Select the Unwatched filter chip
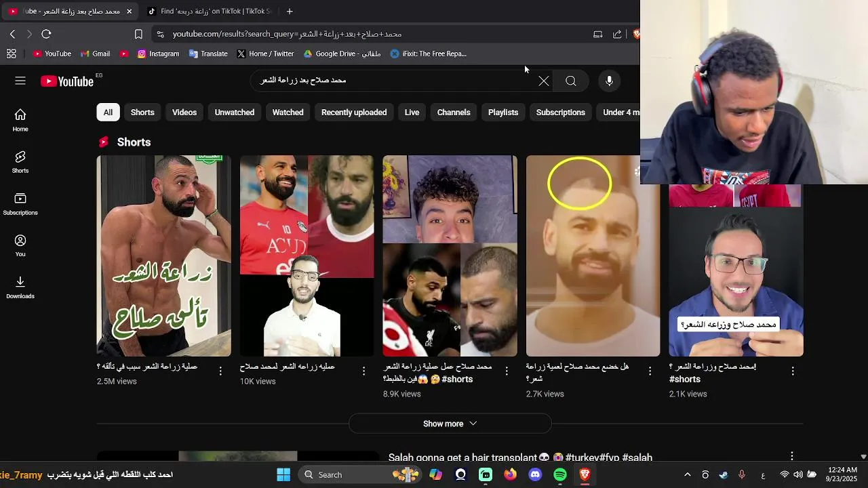868x488 pixels. [235, 113]
